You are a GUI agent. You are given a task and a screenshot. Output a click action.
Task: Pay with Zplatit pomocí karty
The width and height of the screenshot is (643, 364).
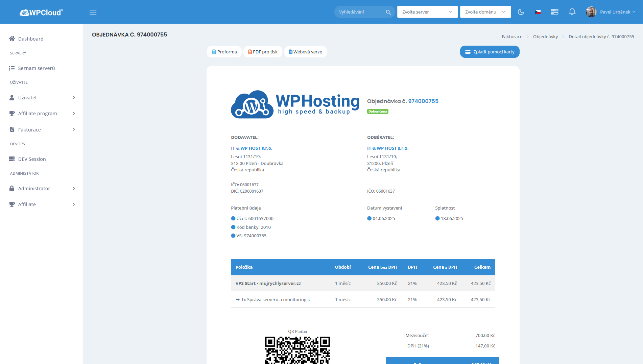[x=490, y=52]
